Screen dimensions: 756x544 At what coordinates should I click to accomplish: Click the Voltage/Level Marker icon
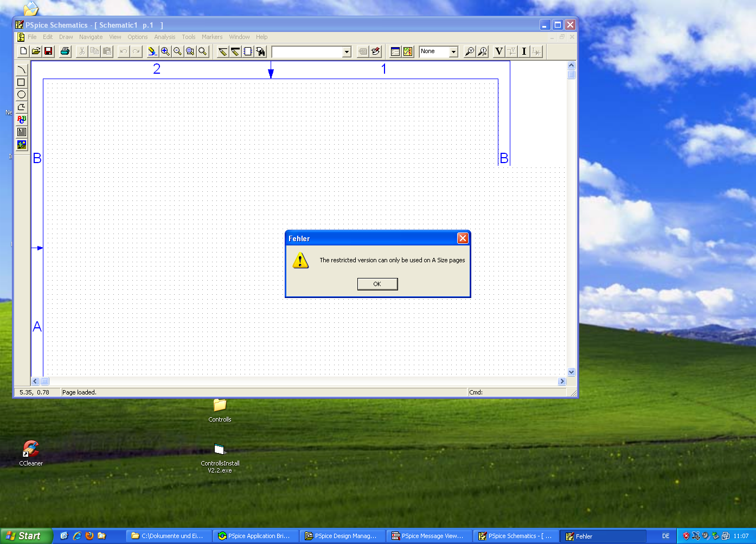(x=470, y=51)
